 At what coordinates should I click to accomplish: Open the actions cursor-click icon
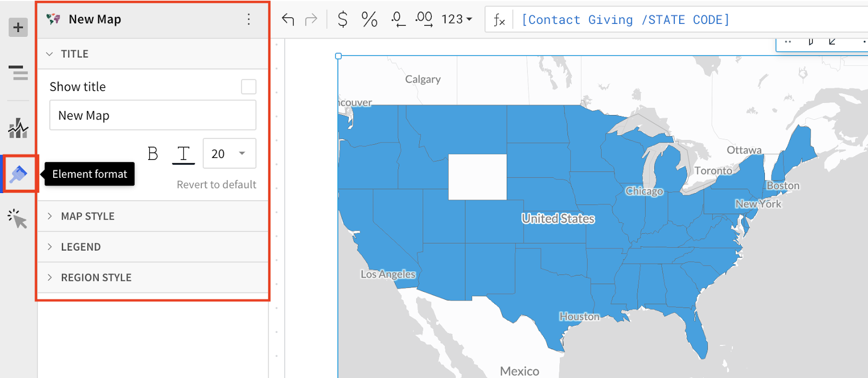[x=18, y=219]
